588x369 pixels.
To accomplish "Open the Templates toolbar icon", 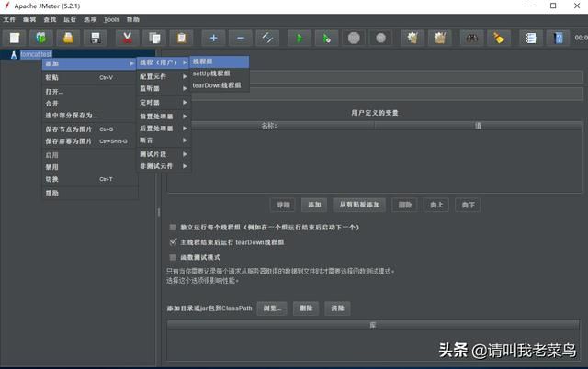I will pos(41,38).
